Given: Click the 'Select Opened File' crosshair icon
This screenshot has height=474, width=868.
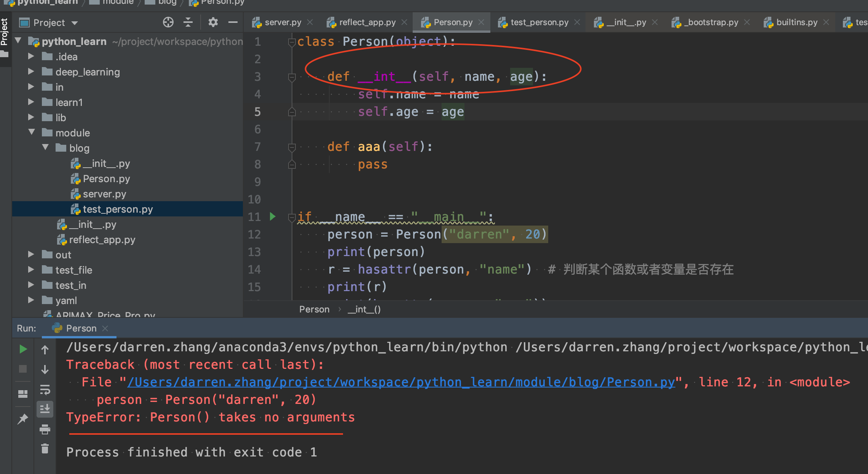Looking at the screenshot, I should (x=168, y=22).
